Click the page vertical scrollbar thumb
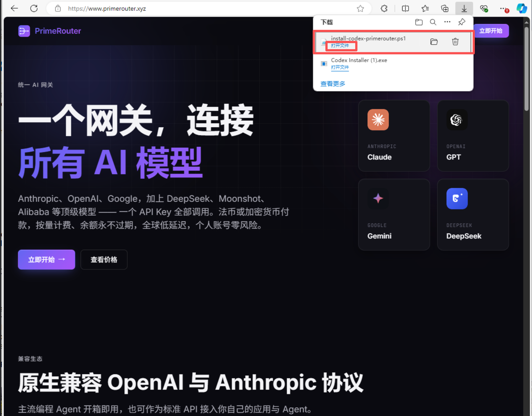 pyautogui.click(x=526, y=69)
